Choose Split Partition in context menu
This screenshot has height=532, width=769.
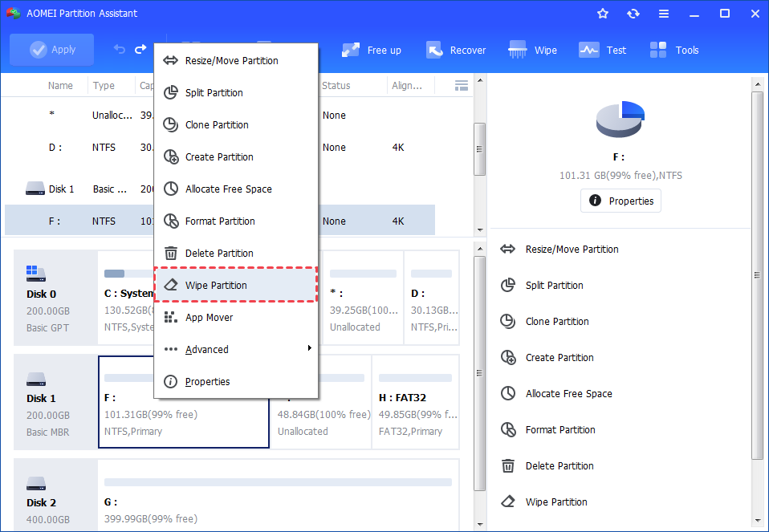(236, 92)
